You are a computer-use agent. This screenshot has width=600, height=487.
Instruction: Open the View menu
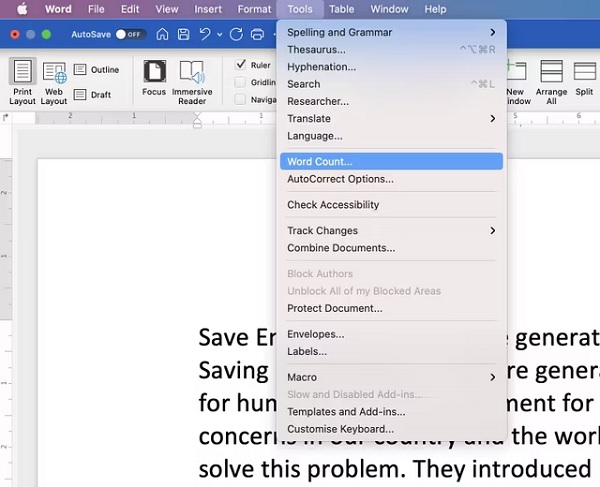click(x=167, y=9)
